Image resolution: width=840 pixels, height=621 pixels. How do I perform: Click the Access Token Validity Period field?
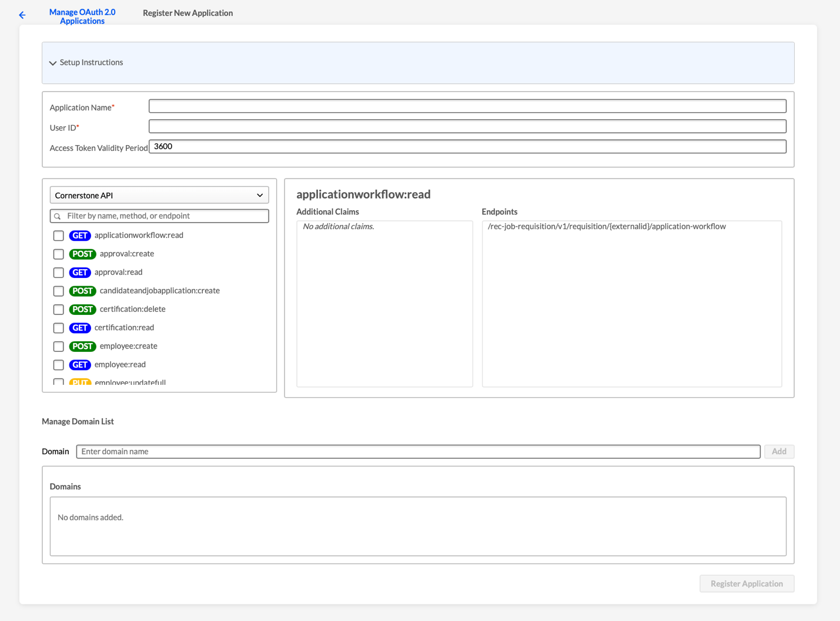point(467,146)
